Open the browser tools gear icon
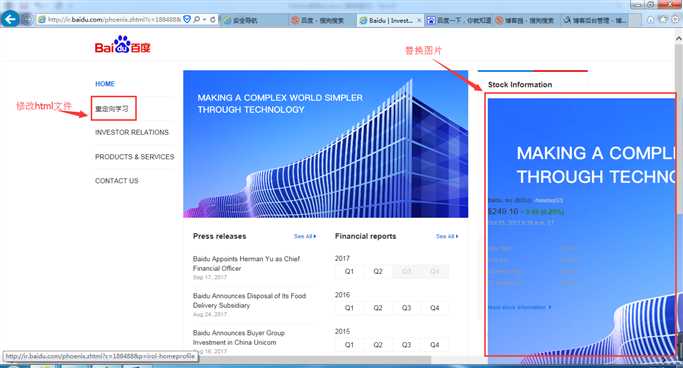 pyautogui.click(x=676, y=20)
